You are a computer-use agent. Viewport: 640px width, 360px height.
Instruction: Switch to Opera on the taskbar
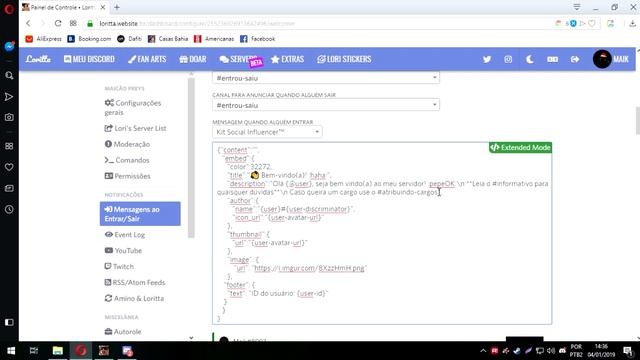(x=81, y=351)
